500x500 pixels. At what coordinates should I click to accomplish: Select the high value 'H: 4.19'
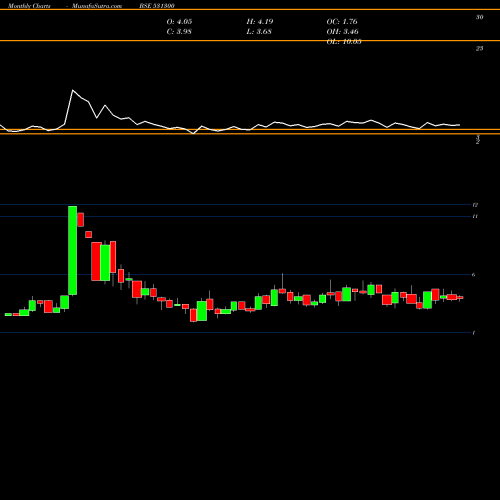(x=260, y=22)
